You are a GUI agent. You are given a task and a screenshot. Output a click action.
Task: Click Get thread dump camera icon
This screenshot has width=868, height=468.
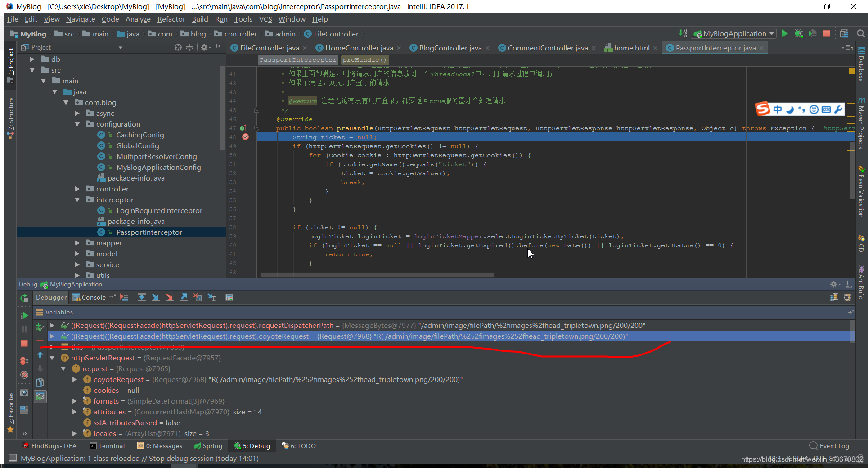[x=24, y=392]
